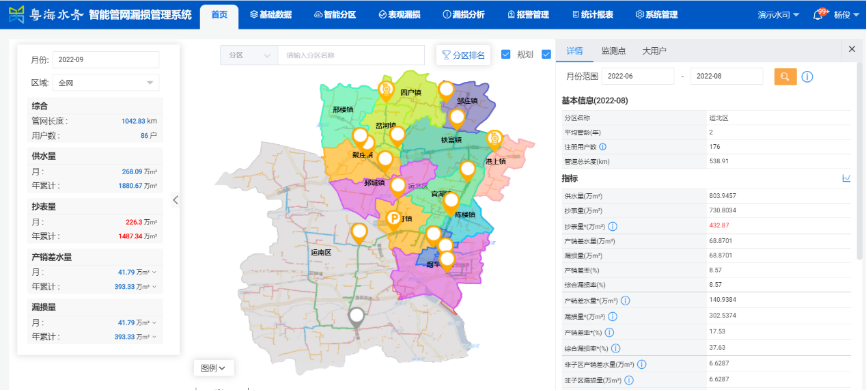Click the 分区排名 button
This screenshot has height=391, width=867.
click(463, 55)
